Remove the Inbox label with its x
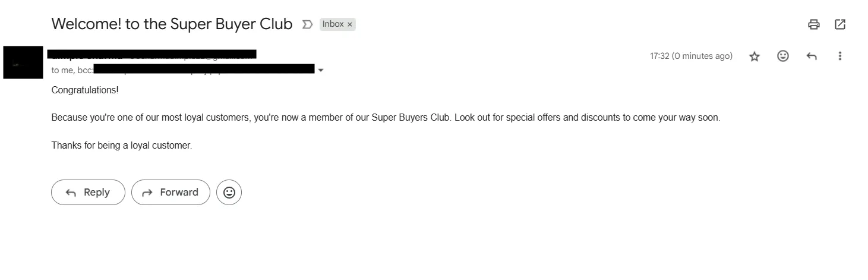 point(350,24)
